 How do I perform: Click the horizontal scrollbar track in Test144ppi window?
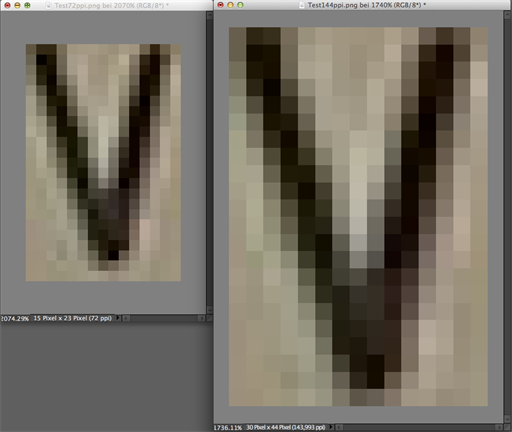[x=418, y=427]
